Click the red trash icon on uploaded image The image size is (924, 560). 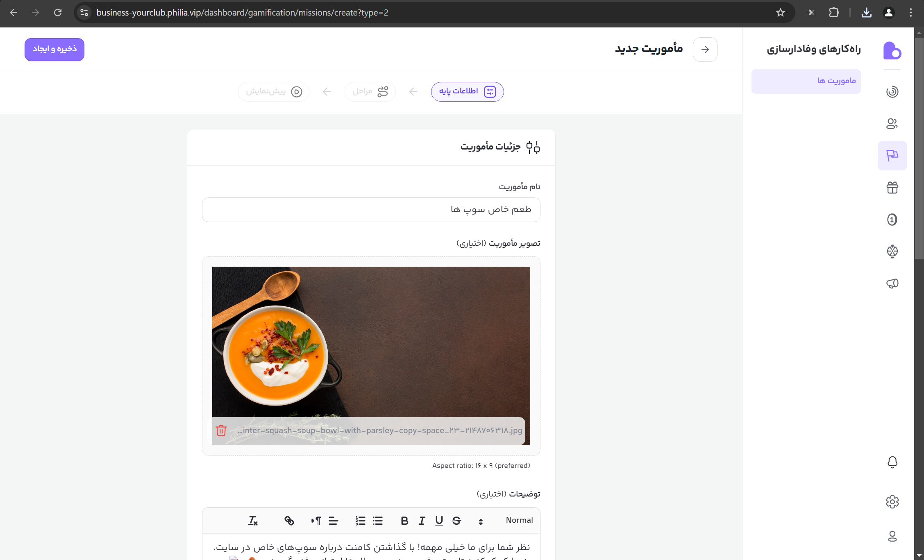click(221, 431)
